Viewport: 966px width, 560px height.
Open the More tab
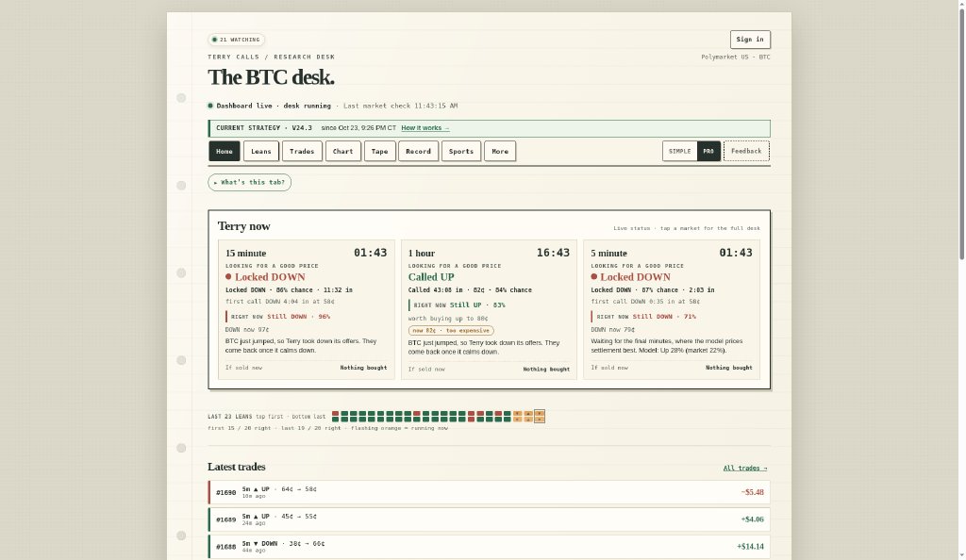(500, 152)
